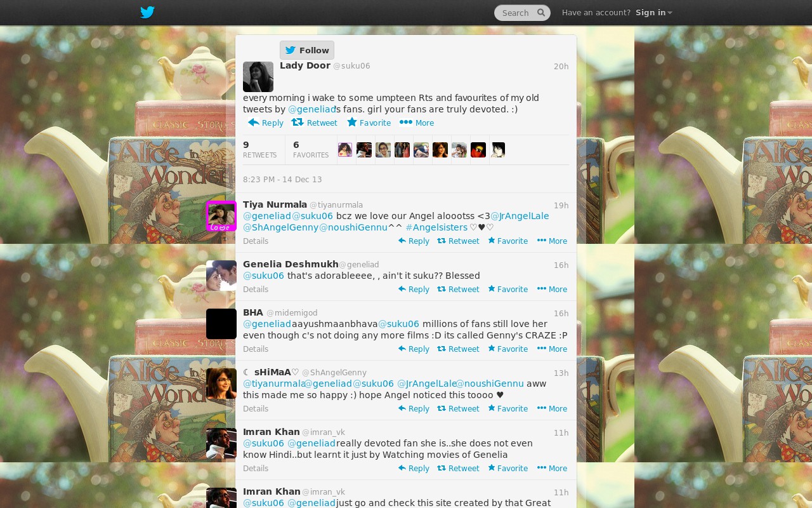Reply to Tiya Nurmala's tweet
812x508 pixels.
click(x=414, y=241)
